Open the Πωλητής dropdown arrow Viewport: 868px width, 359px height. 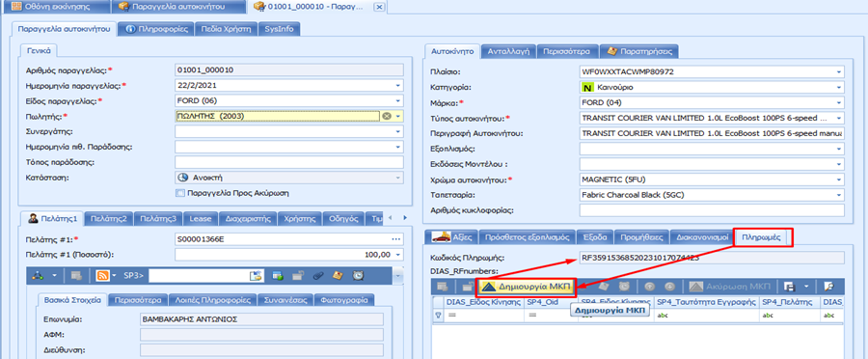tap(397, 116)
